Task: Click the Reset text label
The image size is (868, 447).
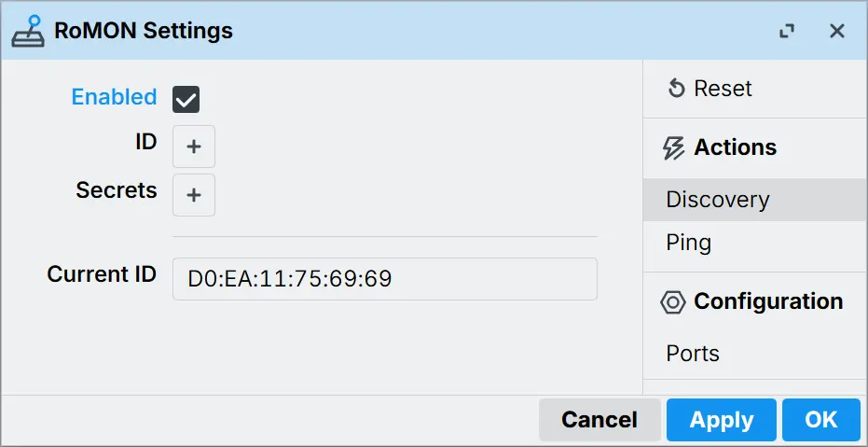Action: tap(723, 89)
